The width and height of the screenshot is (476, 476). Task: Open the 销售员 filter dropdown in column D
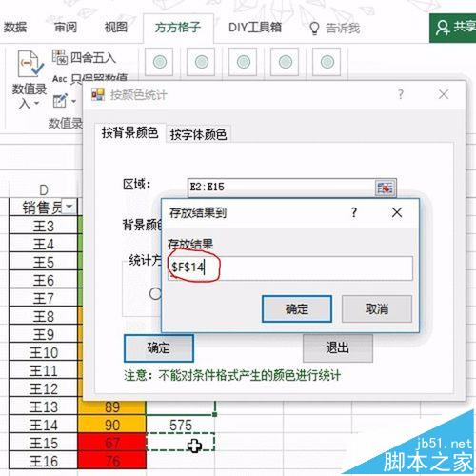pos(69,207)
